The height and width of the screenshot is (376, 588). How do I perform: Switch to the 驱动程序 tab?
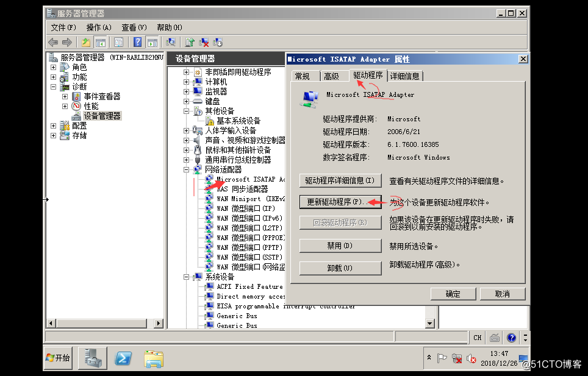tap(368, 75)
